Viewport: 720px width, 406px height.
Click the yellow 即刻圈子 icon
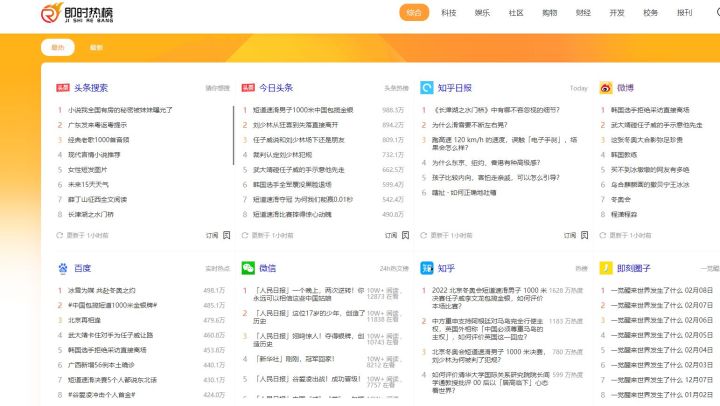[x=606, y=268]
